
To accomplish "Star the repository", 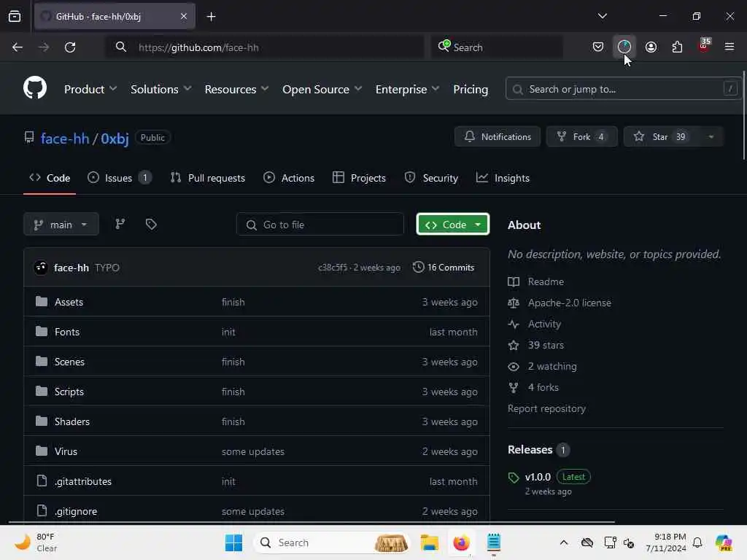I will point(661,136).
